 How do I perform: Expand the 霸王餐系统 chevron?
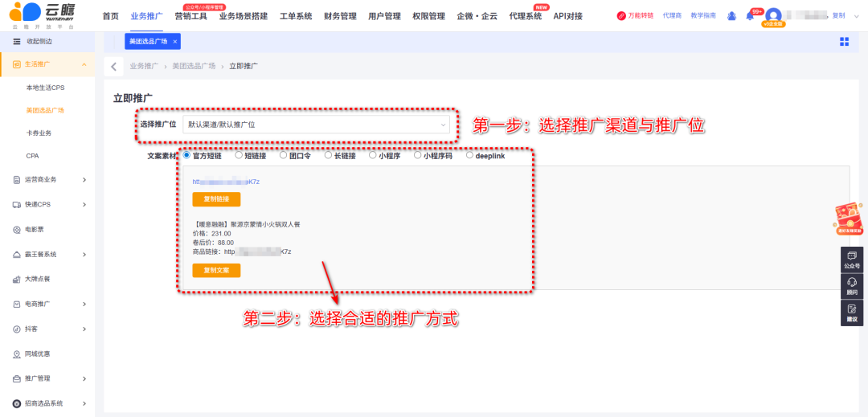click(x=84, y=255)
